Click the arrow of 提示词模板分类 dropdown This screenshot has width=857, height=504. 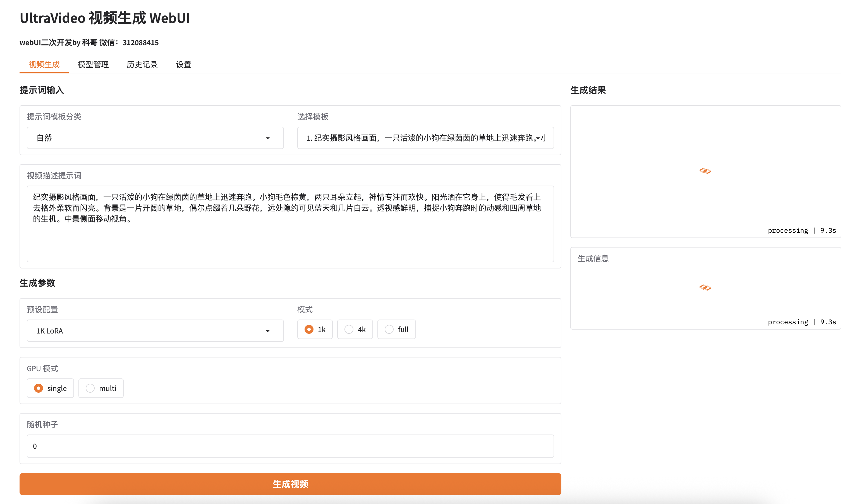[268, 138]
